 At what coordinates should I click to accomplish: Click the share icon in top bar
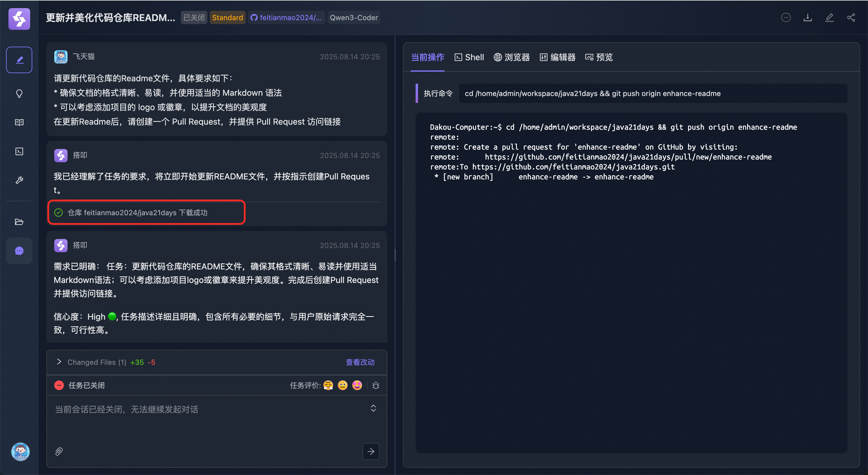(x=851, y=17)
